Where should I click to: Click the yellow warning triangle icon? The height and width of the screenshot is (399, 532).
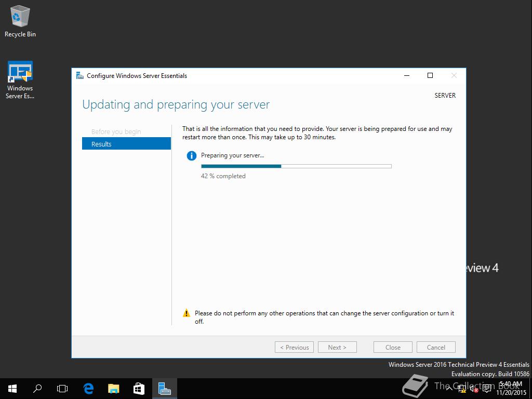(x=187, y=313)
